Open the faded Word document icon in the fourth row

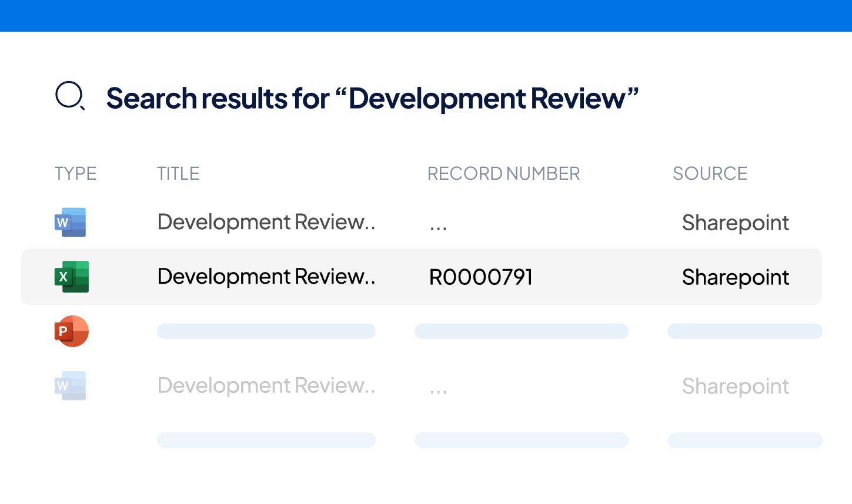click(71, 385)
